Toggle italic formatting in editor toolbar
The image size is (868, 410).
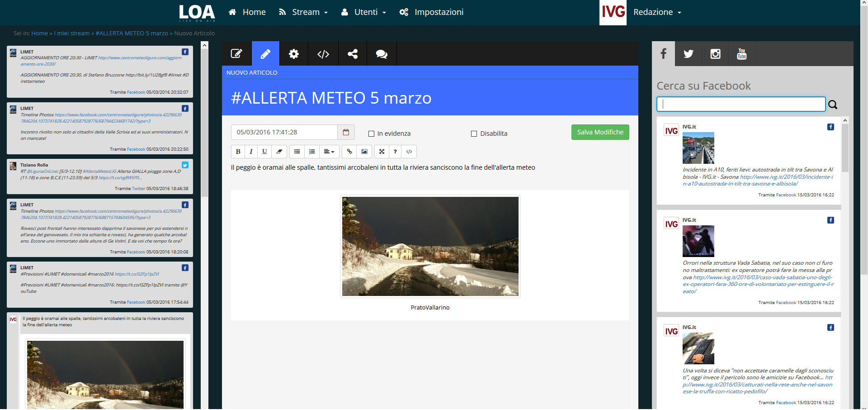[x=251, y=152]
